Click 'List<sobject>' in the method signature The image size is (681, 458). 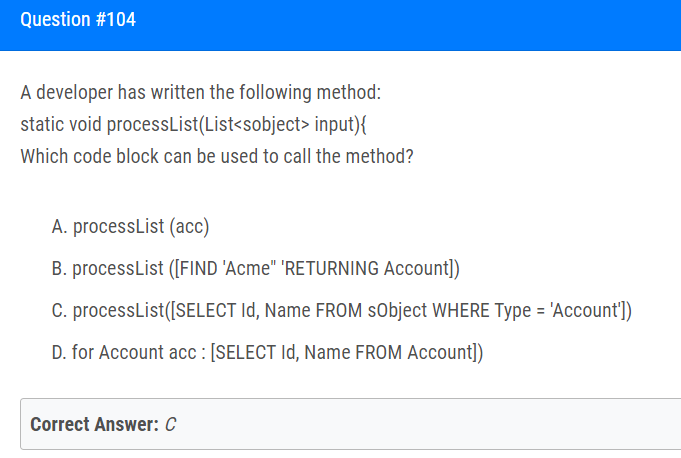pyautogui.click(x=257, y=125)
